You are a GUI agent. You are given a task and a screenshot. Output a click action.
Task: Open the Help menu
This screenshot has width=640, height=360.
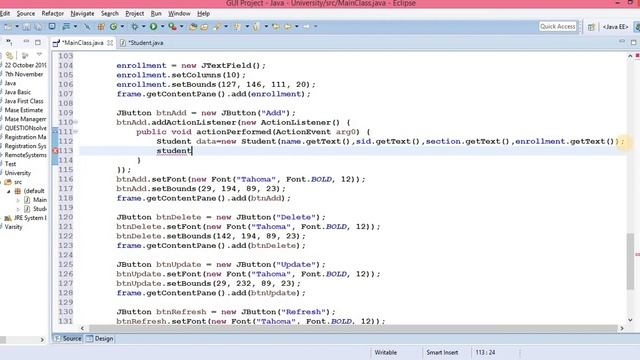pos(203,13)
